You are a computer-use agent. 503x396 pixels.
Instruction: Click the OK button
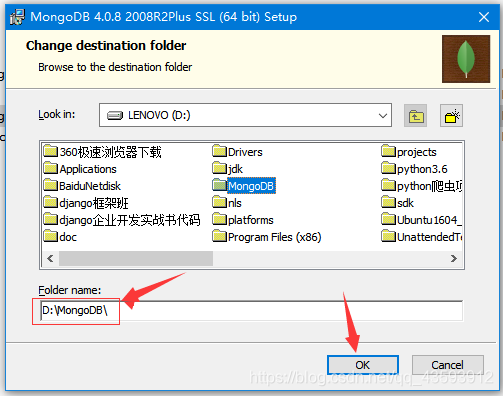(x=363, y=365)
